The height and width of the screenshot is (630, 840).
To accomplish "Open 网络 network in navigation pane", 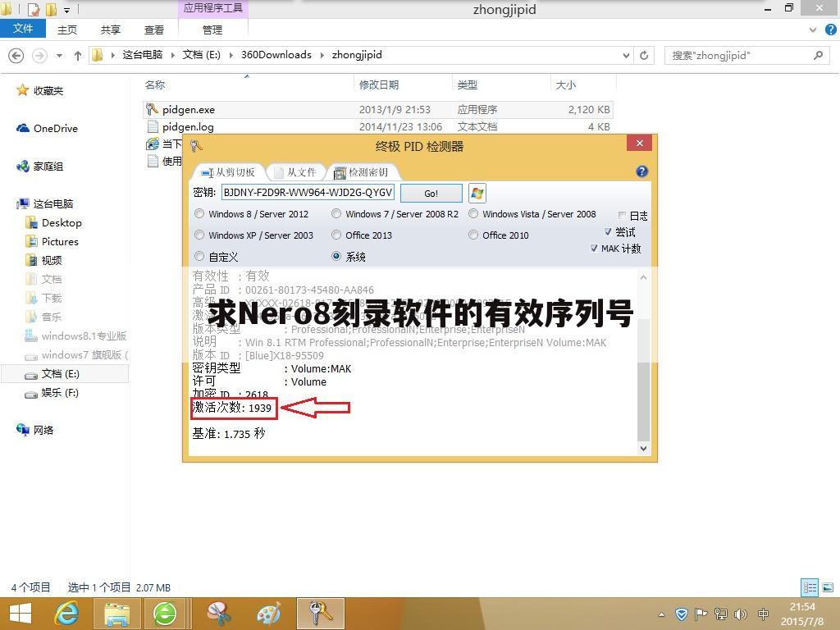I will coord(35,430).
